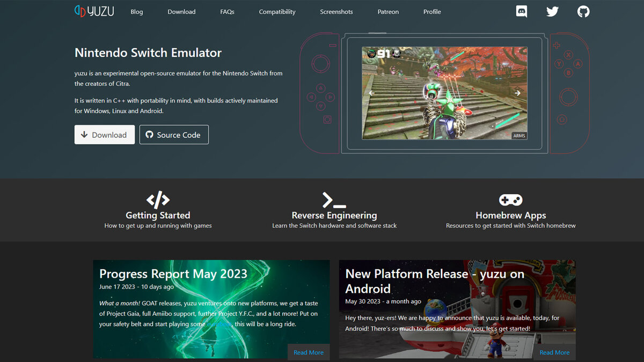Click the Nintendo Switch Emulator heading

[148, 53]
